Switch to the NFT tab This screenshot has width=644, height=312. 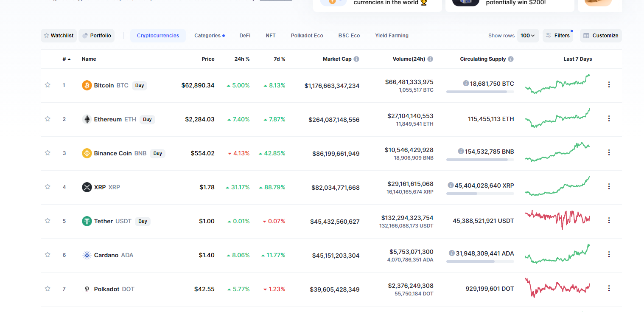pos(271,36)
